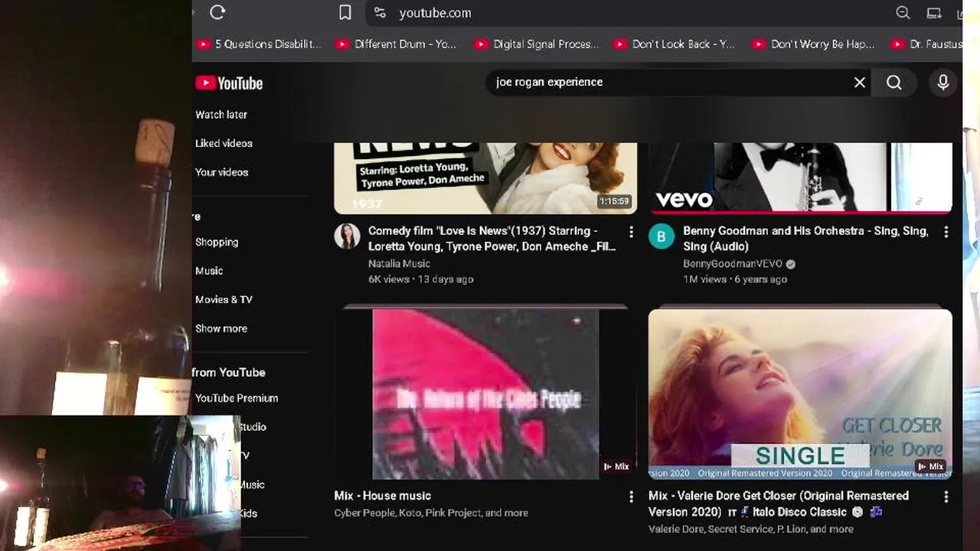This screenshot has height=551, width=980.
Task: Open BennyGoodmanVEVO 'B' avatar
Action: [661, 236]
